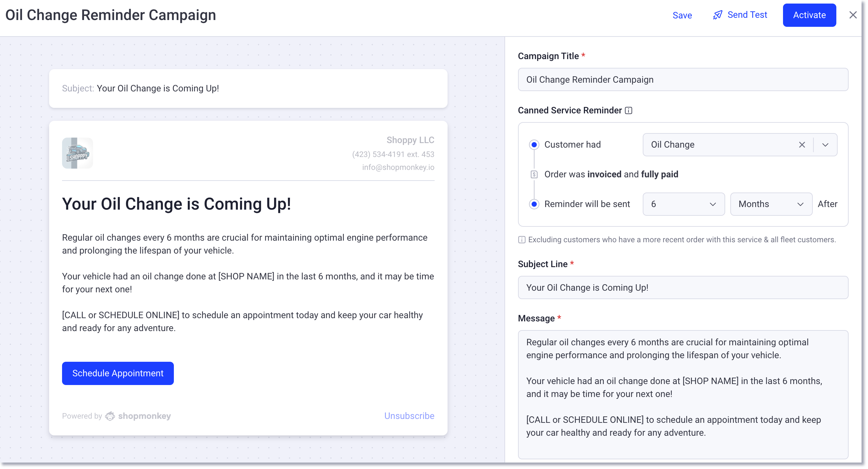Viewport: 868px width, 469px height.
Task: Click the Unsubscribe link
Action: [409, 416]
